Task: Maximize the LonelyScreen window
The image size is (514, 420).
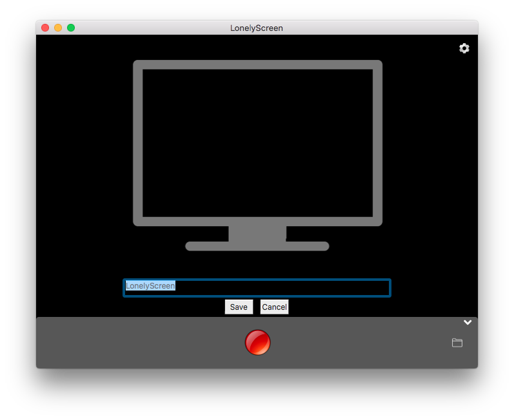Action: 71,28
